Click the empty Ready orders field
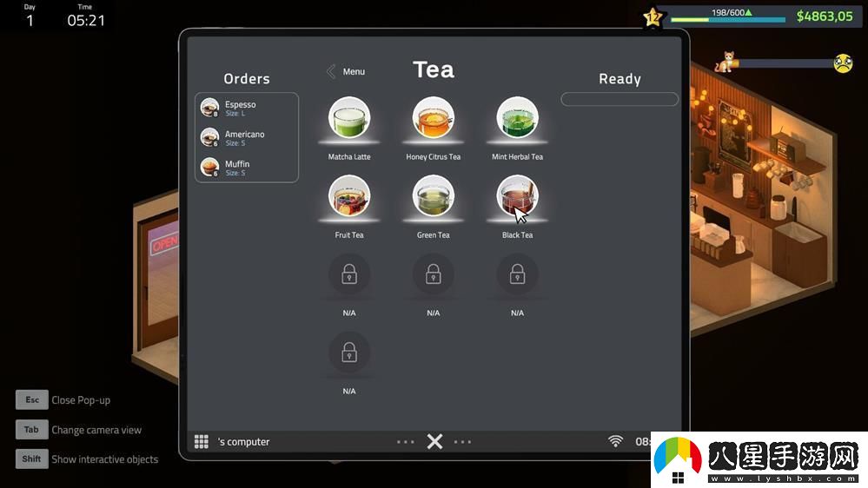 (620, 100)
